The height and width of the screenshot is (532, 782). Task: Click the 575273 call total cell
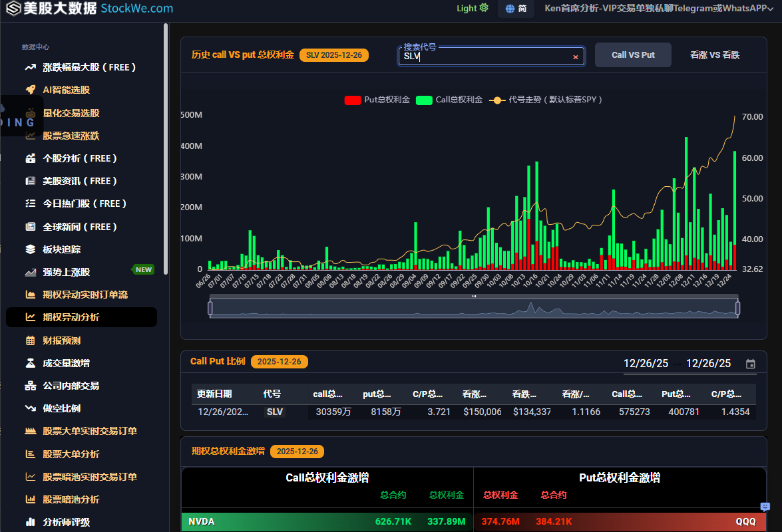click(634, 412)
